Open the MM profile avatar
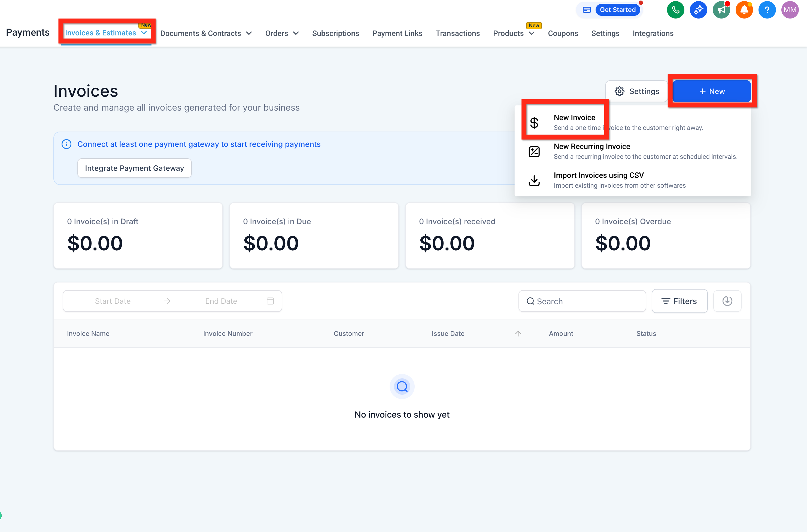Image resolution: width=807 pixels, height=532 pixels. (790, 10)
